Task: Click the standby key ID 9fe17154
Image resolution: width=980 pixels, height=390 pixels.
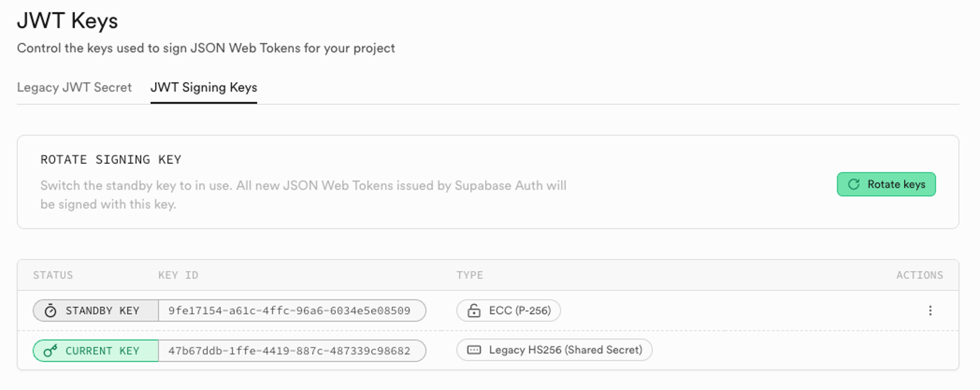Action: pyautogui.click(x=289, y=311)
